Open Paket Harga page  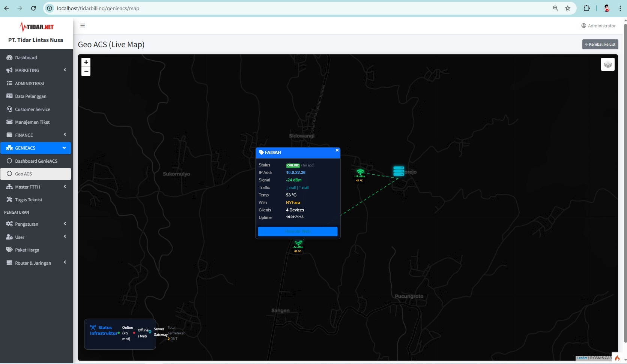36,250
